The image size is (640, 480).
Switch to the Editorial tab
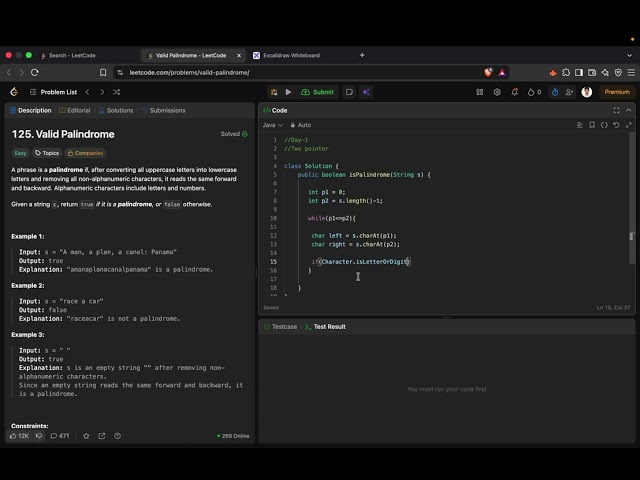75,111
